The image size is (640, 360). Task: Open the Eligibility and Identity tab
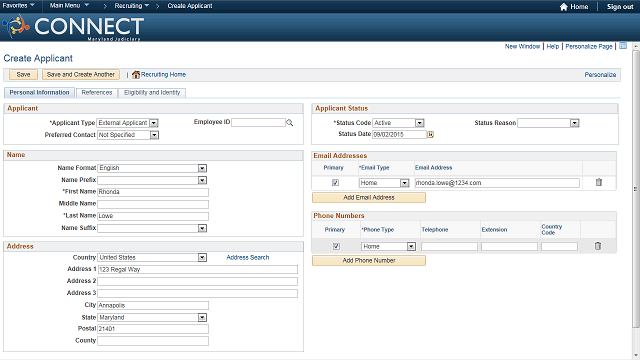152,93
